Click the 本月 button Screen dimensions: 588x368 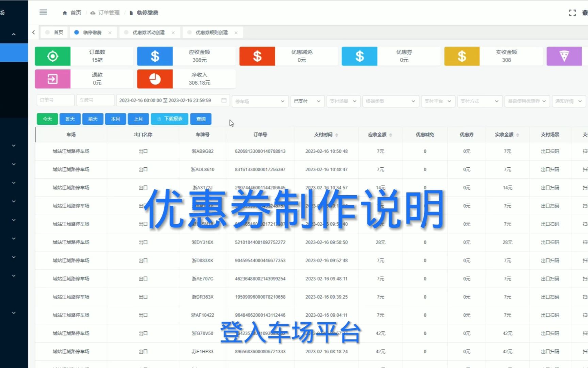(x=115, y=119)
